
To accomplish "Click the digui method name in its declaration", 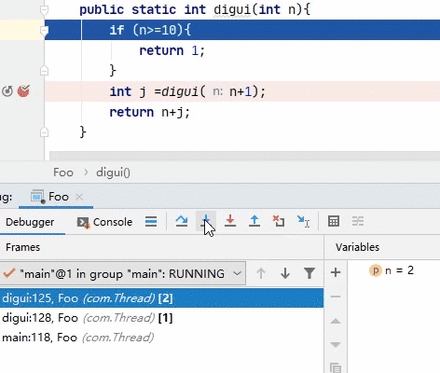I will click(x=232, y=9).
